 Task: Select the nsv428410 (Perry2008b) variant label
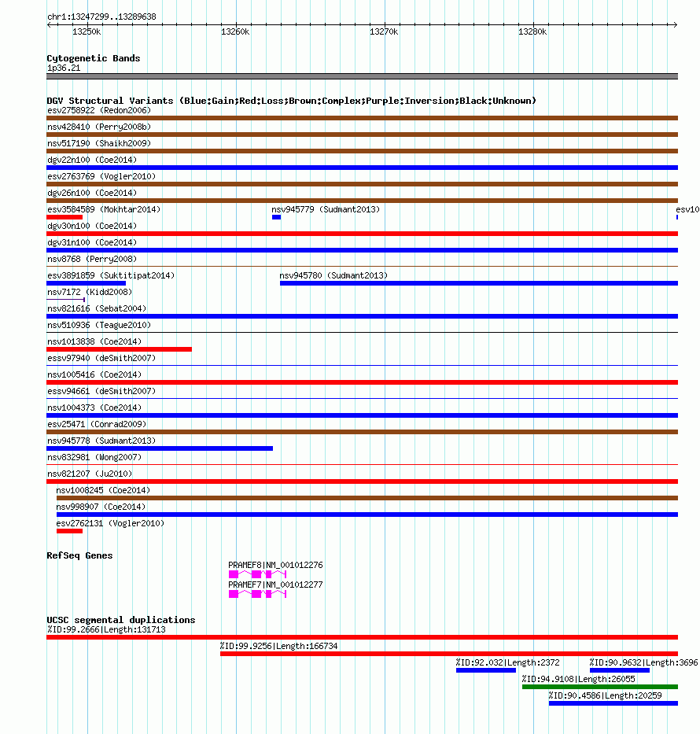click(x=99, y=127)
